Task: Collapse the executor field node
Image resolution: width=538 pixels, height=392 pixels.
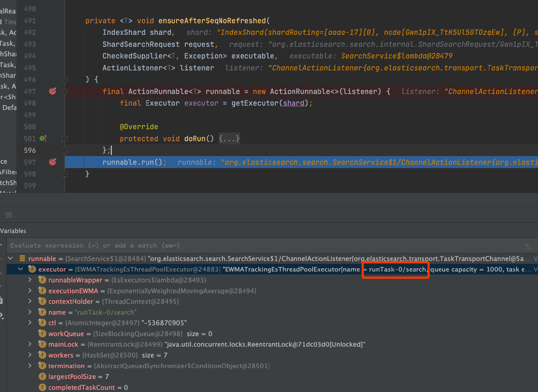Action: point(20,269)
